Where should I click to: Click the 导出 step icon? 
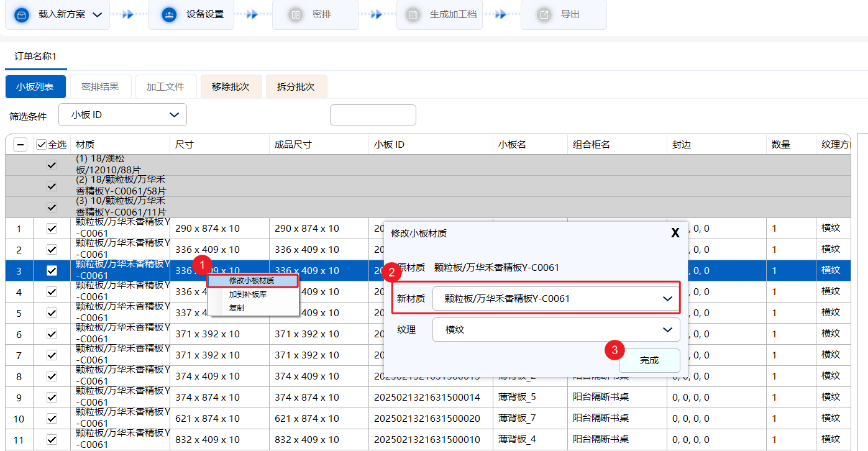point(544,15)
